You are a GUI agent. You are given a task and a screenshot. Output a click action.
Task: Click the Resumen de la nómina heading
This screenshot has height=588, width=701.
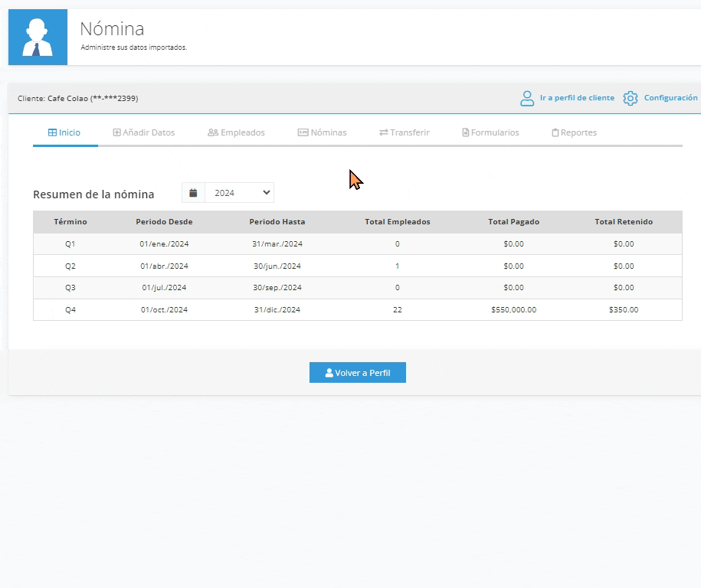tap(93, 194)
